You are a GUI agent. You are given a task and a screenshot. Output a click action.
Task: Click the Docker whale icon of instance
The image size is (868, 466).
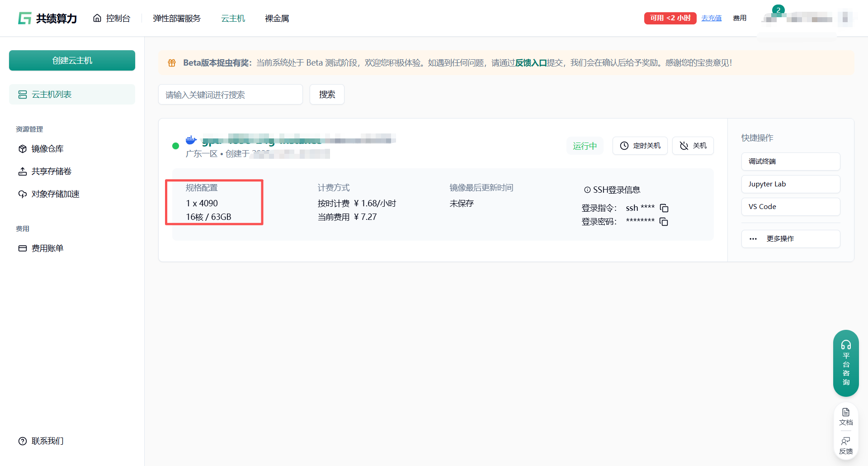[x=191, y=139]
